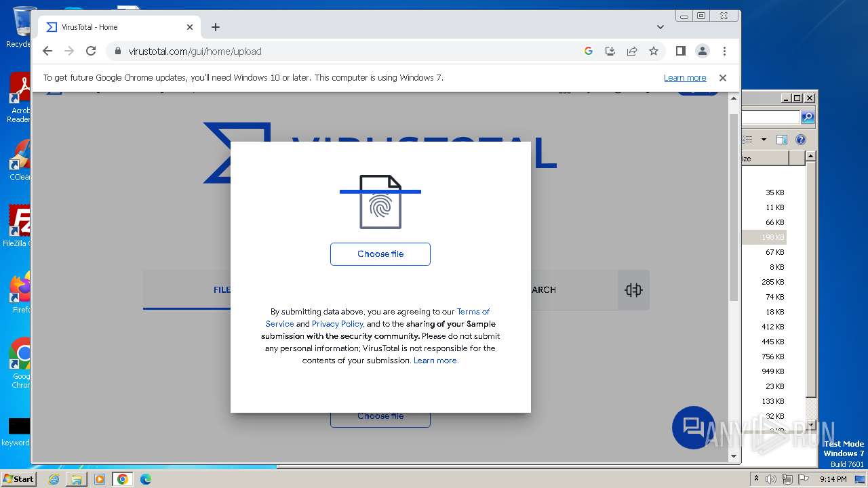Click the 9:14 PM clock
The image size is (868, 488).
833,479
